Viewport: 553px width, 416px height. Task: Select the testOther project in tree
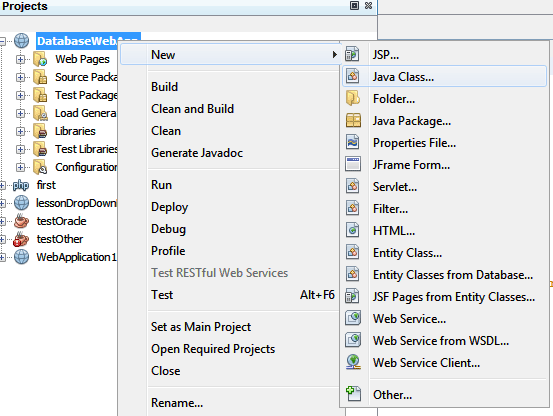pos(60,239)
